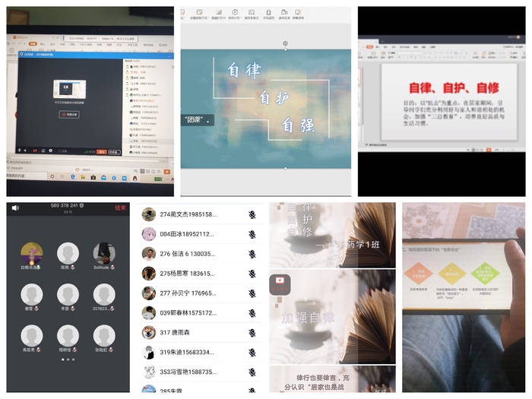
Task: Click the rotation handle above the slide
Action: (285, 43)
